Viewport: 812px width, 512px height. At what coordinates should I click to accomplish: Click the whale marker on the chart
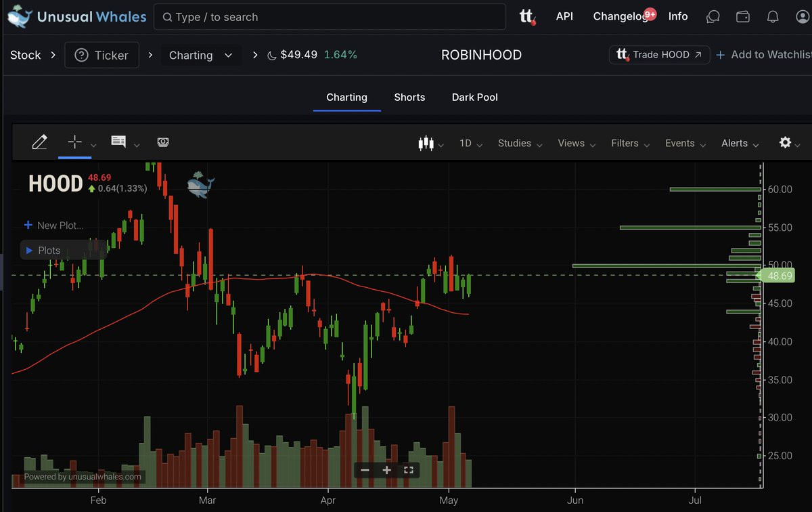[x=200, y=185]
